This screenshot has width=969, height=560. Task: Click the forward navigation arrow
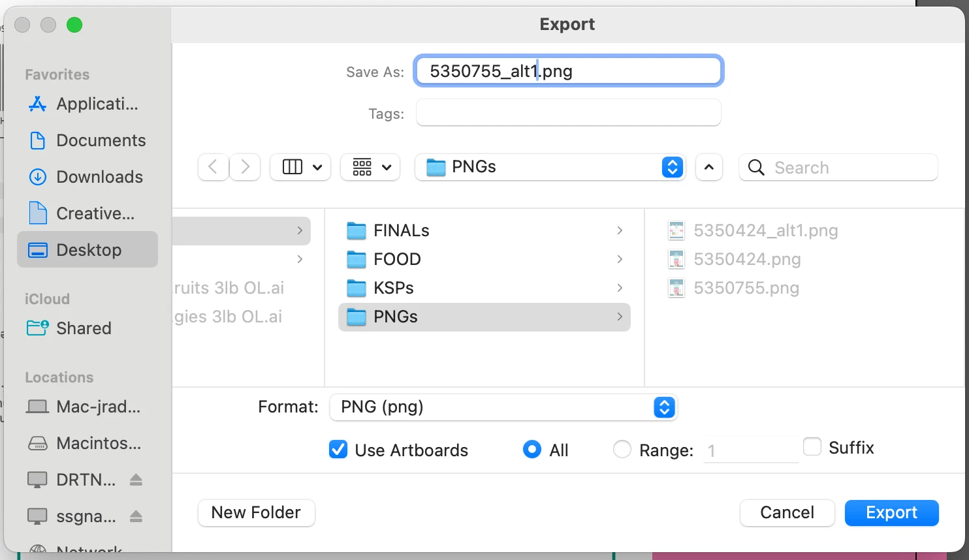(x=245, y=167)
